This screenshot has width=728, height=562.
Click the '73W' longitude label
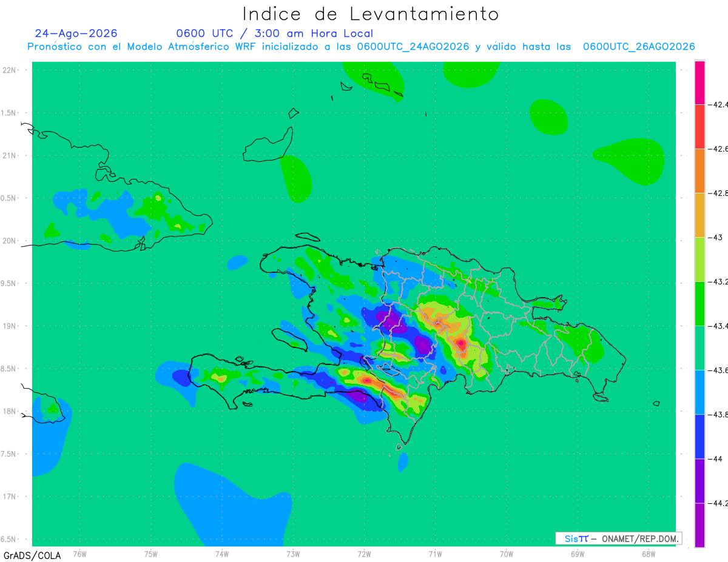click(293, 554)
